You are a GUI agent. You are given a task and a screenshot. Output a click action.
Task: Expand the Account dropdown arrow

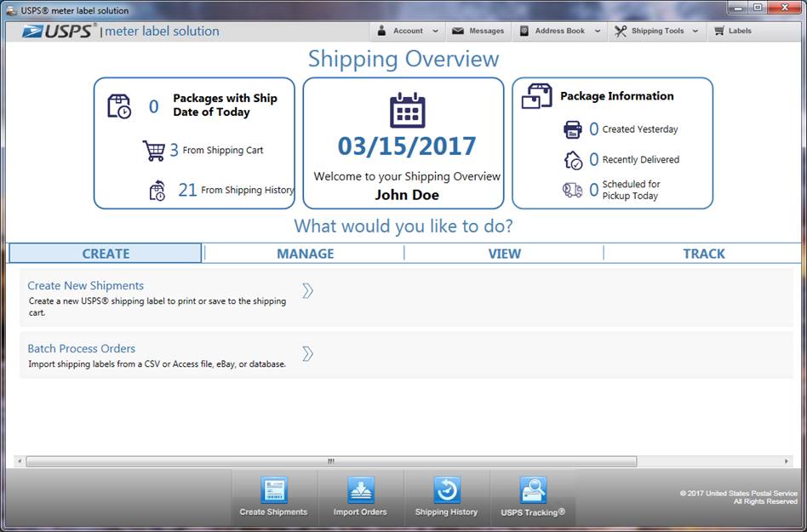tap(435, 31)
